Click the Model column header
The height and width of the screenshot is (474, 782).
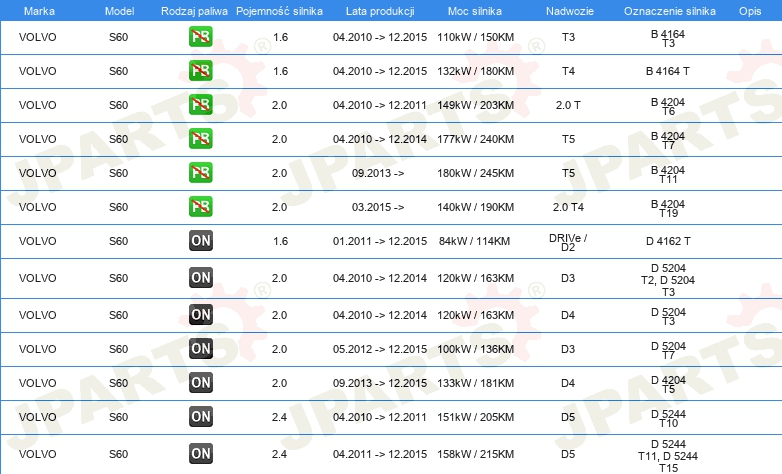click(x=119, y=11)
